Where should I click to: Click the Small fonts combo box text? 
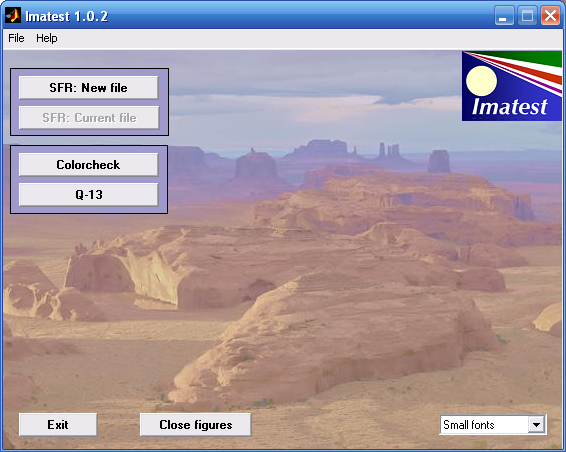tap(469, 425)
